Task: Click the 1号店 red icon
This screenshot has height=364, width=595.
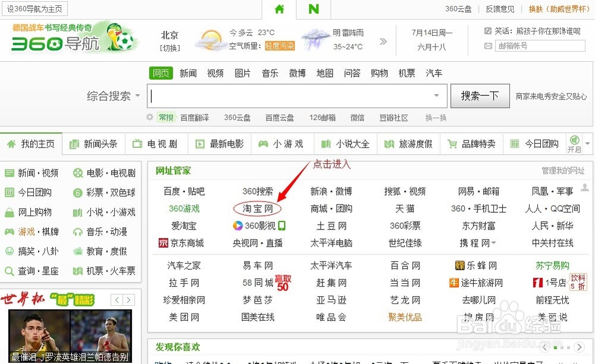Action: click(538, 283)
